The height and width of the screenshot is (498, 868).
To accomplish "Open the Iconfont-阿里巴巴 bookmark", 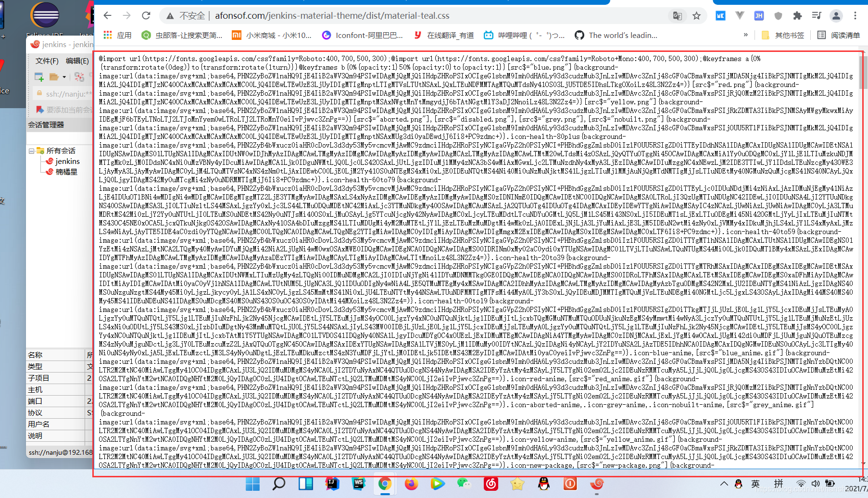I will pyautogui.click(x=363, y=35).
